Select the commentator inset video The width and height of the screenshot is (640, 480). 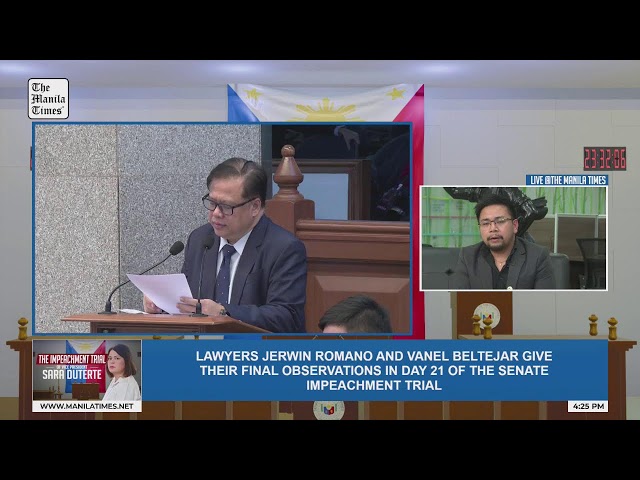(x=513, y=238)
